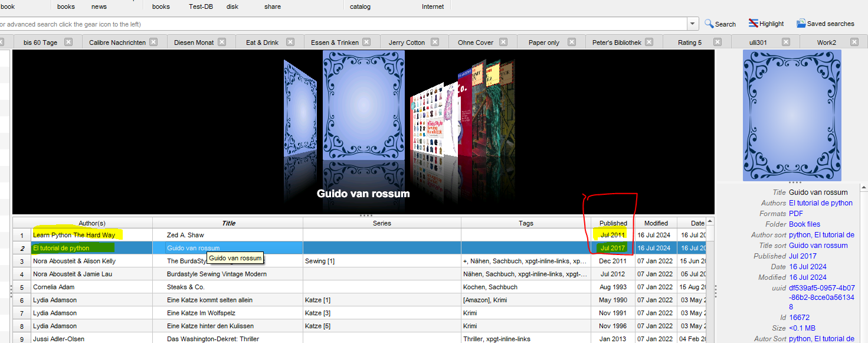This screenshot has height=343, width=868.
Task: Open Saved searches
Action: coord(825,24)
